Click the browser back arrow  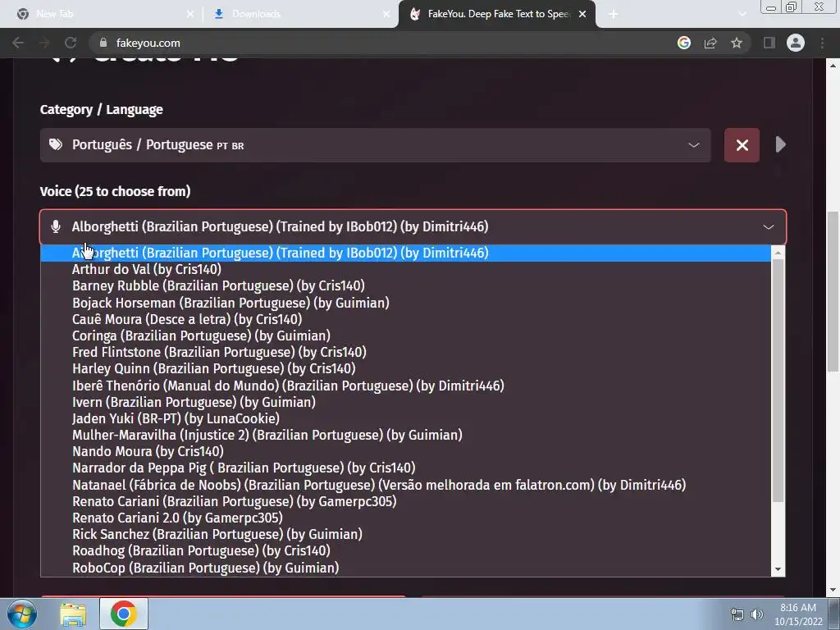coord(18,43)
